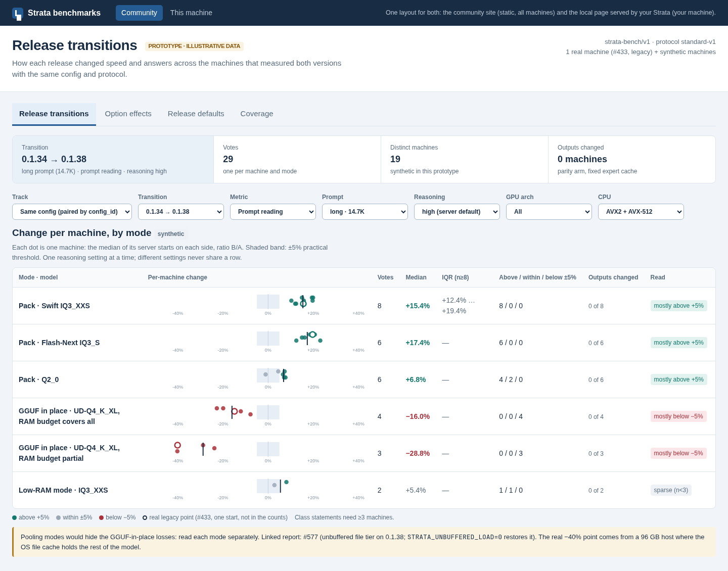Click "mostly above +5%" badge in Pack · Q2_0 row
This screenshot has width=728, height=571.
[679, 379]
